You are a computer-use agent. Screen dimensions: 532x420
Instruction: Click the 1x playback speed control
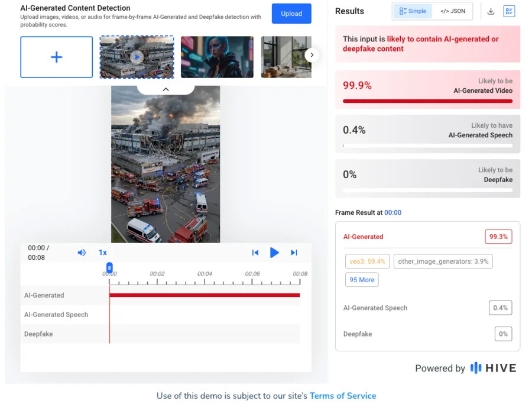click(x=102, y=253)
